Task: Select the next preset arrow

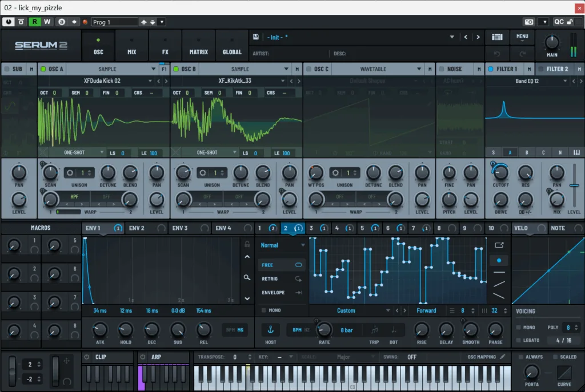Action: (x=477, y=37)
